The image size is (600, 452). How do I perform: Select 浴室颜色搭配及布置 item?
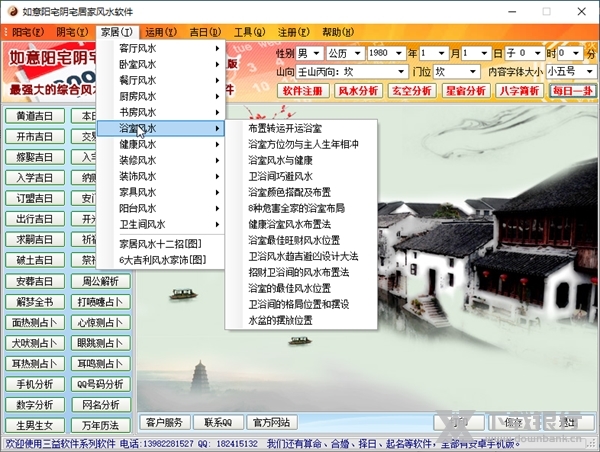click(x=301, y=192)
